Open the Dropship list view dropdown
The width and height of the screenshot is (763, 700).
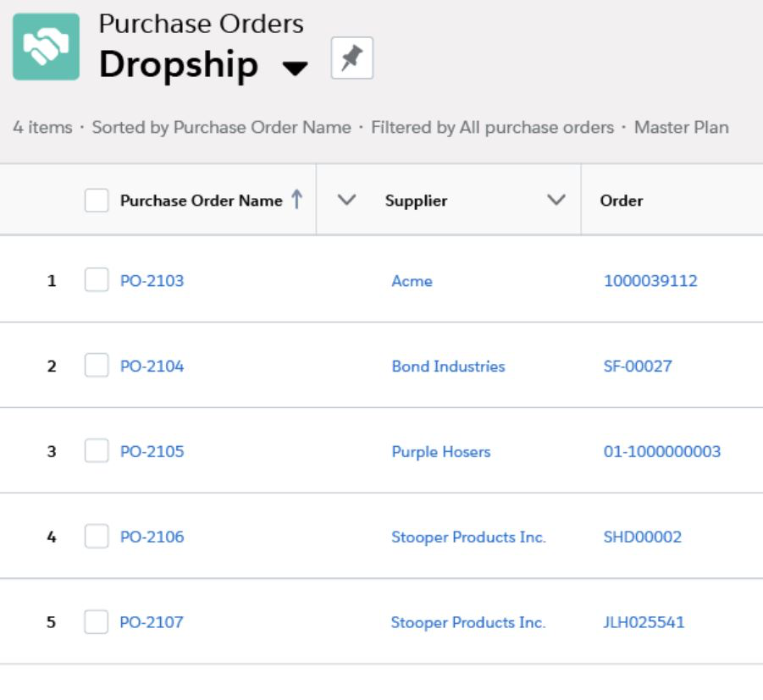(295, 68)
